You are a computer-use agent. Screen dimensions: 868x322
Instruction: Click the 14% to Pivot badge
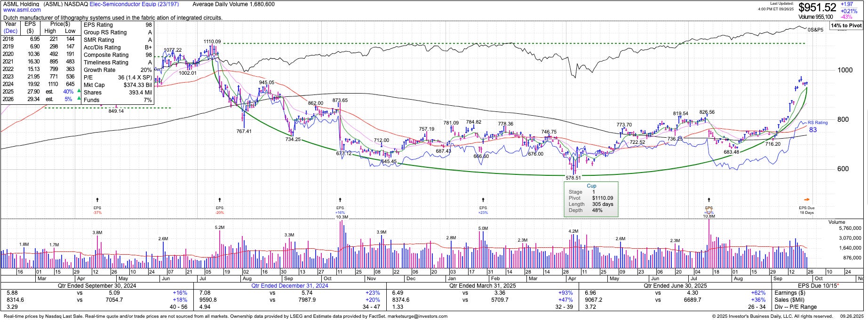point(846,25)
